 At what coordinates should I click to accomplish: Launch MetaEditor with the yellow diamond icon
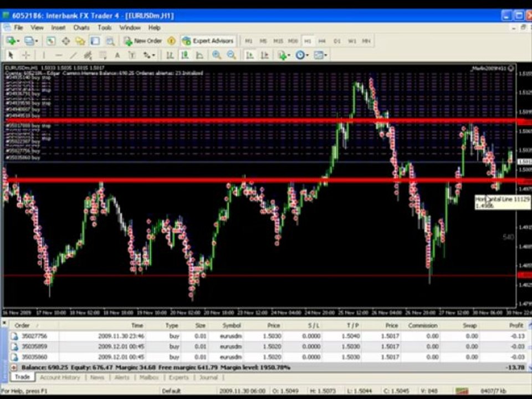[172, 41]
